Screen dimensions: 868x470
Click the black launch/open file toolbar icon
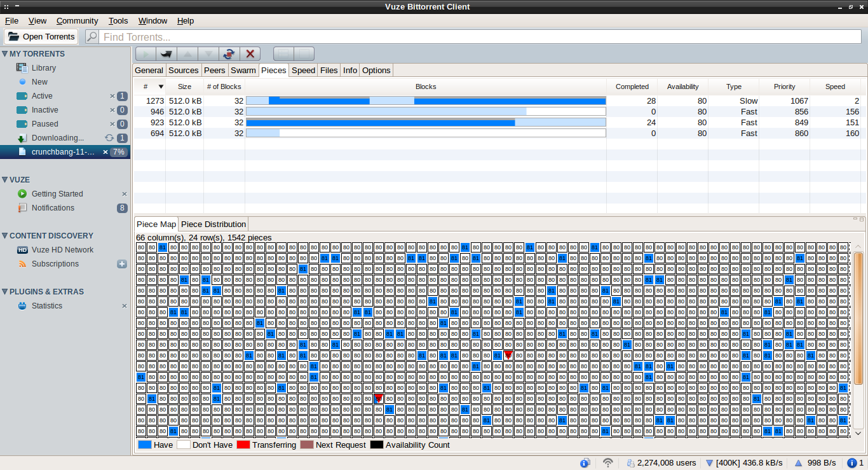(x=166, y=54)
